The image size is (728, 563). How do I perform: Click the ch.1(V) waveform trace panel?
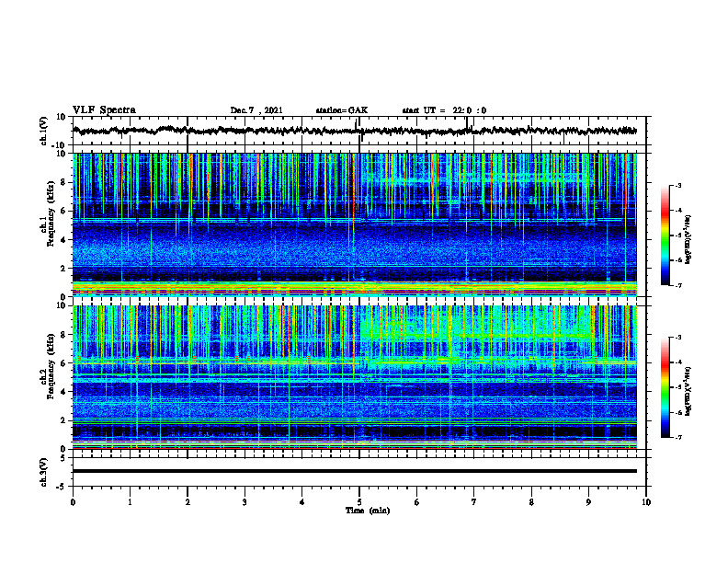(358, 131)
